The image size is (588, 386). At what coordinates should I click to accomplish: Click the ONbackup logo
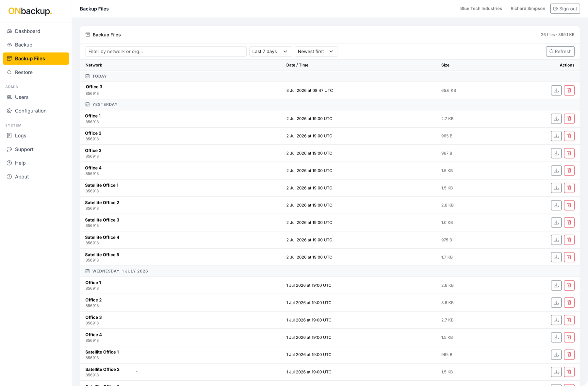(30, 11)
